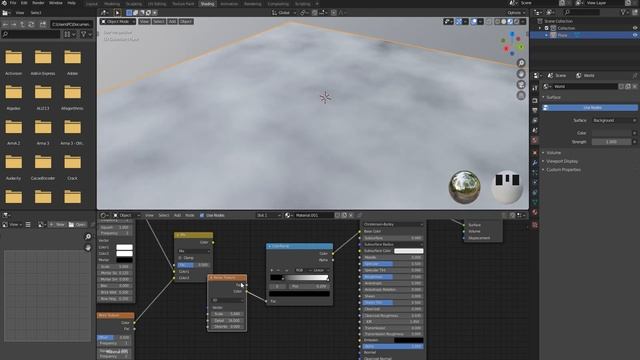Go forward in the file browser
The width and height of the screenshot is (640, 360).
click(14, 24)
